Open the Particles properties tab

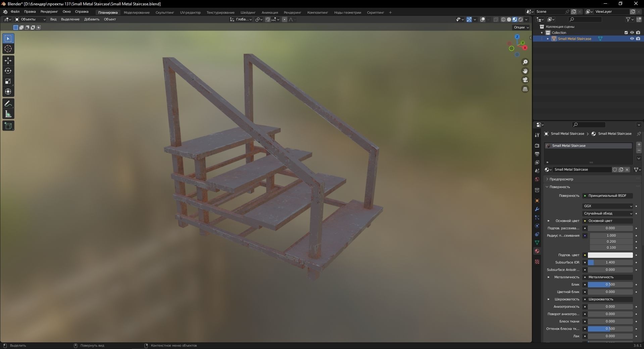pyautogui.click(x=537, y=218)
